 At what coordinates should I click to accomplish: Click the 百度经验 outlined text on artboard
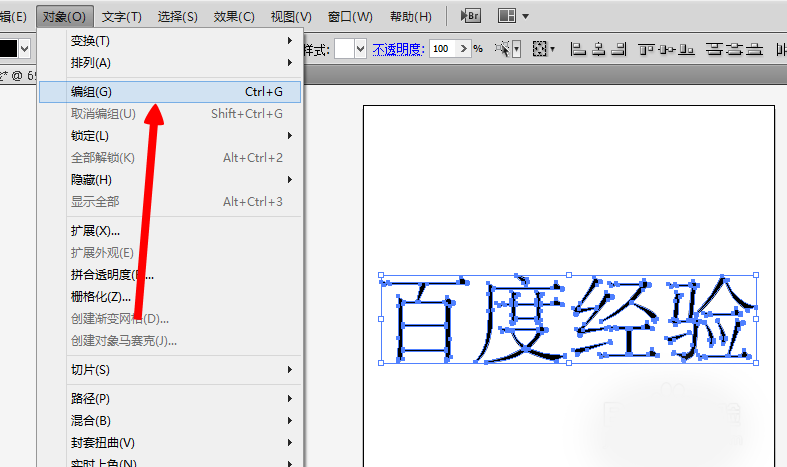(x=569, y=319)
